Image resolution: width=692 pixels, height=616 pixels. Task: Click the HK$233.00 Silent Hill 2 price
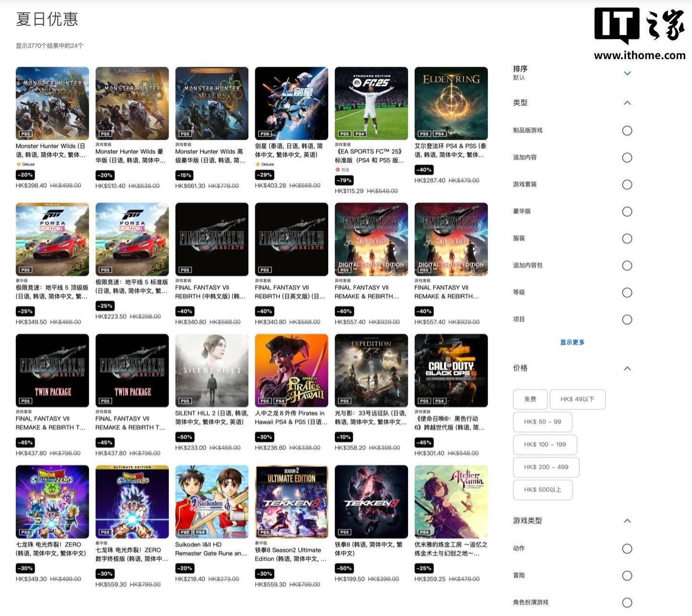point(191,447)
